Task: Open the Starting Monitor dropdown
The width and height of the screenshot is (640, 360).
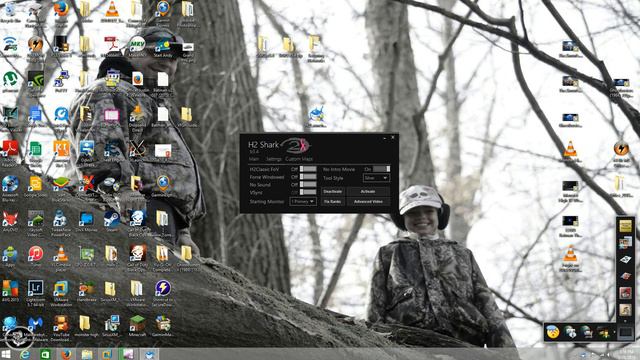Action: [x=303, y=202]
